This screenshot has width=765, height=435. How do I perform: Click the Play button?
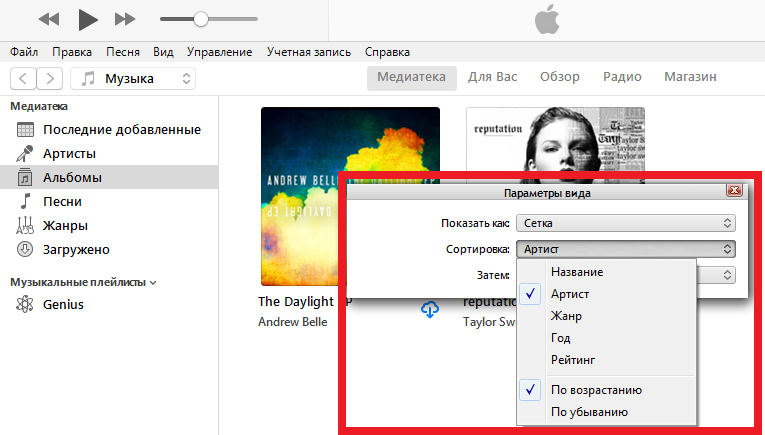coord(88,18)
